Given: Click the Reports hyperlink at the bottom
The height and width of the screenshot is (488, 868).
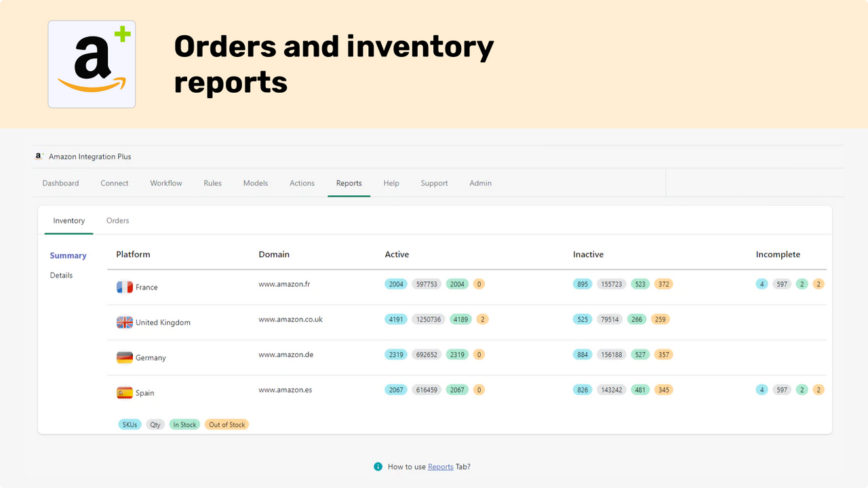Looking at the screenshot, I should [x=441, y=466].
